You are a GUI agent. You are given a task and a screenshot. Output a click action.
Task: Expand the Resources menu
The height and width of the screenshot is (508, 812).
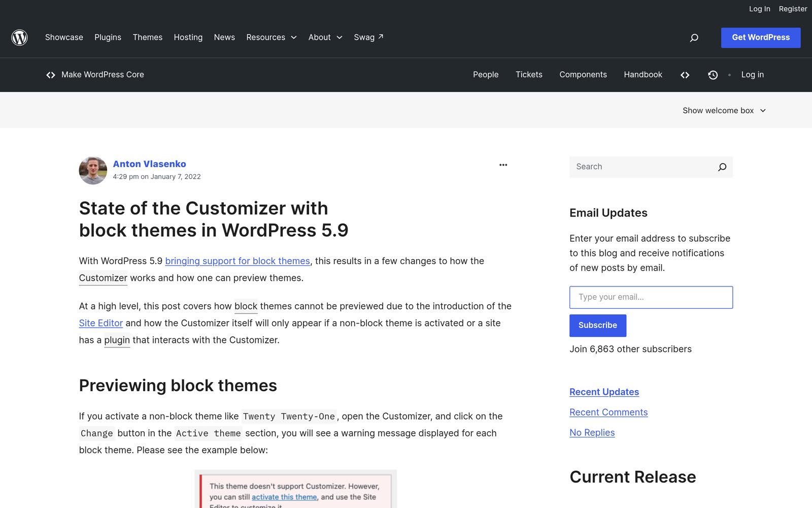[x=271, y=38]
